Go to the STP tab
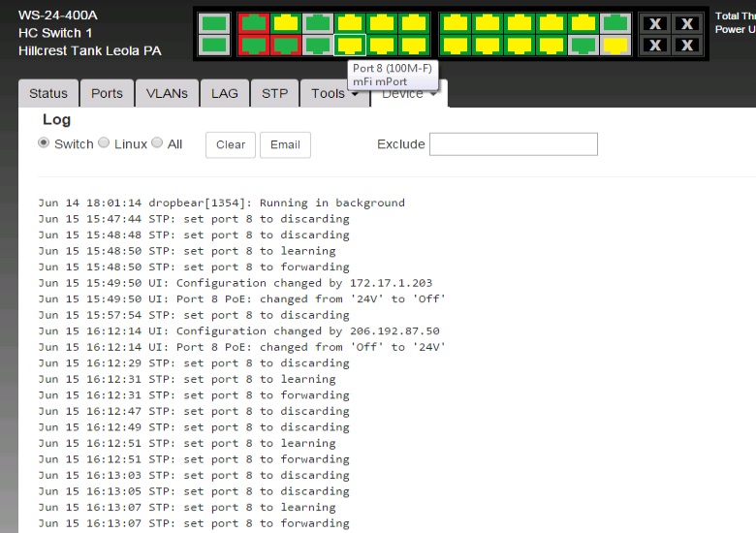Viewport: 756px width, 533px height. pos(274,93)
